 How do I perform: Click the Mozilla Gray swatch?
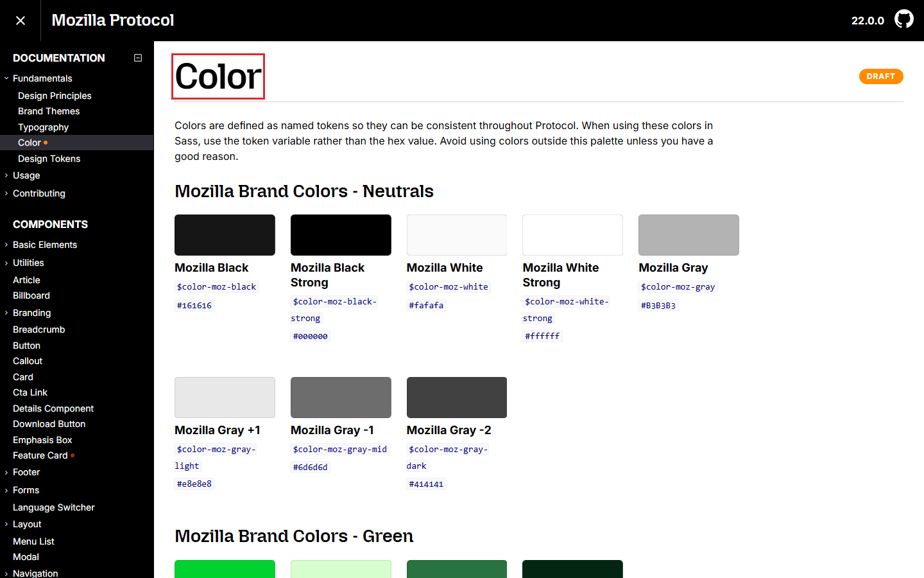pyautogui.click(x=689, y=235)
